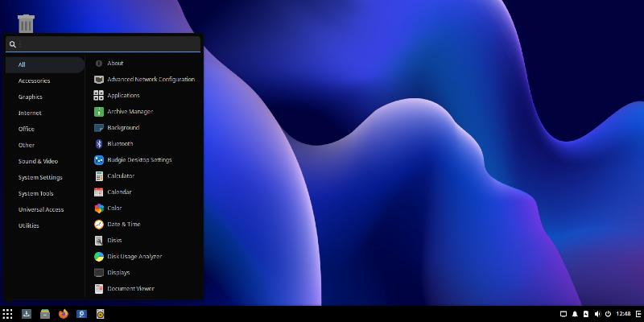Launch Archive Manager
644x322 pixels.
[x=130, y=111]
